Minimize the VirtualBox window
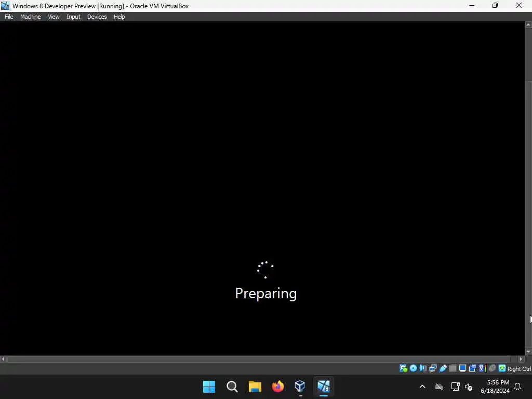Screen dimensions: 532x399 pyautogui.click(x=472, y=5)
